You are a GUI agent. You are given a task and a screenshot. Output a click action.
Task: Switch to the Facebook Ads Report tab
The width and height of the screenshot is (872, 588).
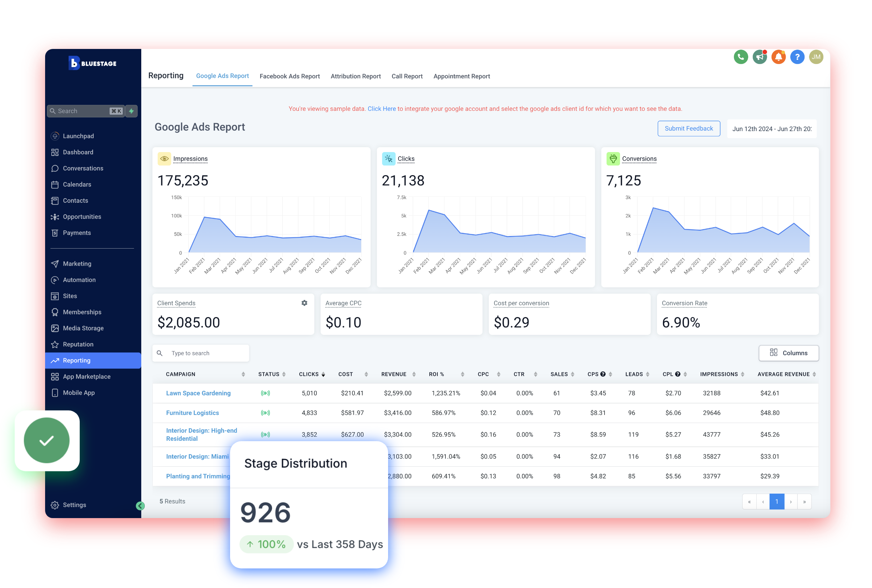[290, 76]
